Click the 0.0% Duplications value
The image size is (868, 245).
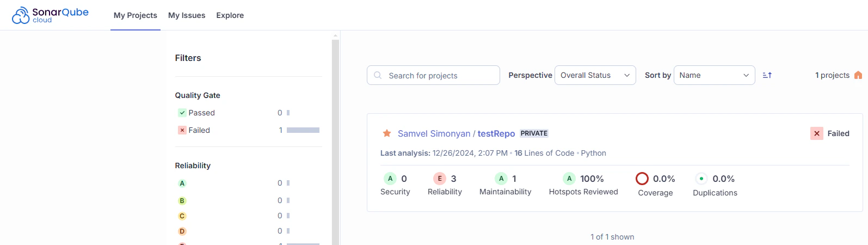(x=724, y=179)
